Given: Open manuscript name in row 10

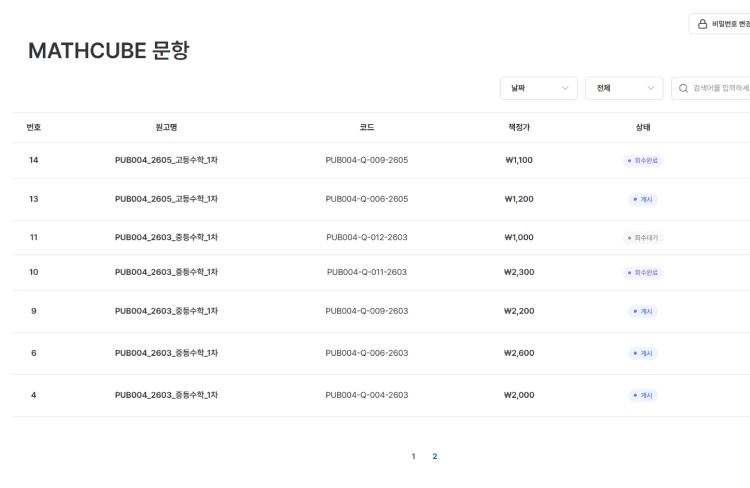Looking at the screenshot, I should tap(166, 272).
